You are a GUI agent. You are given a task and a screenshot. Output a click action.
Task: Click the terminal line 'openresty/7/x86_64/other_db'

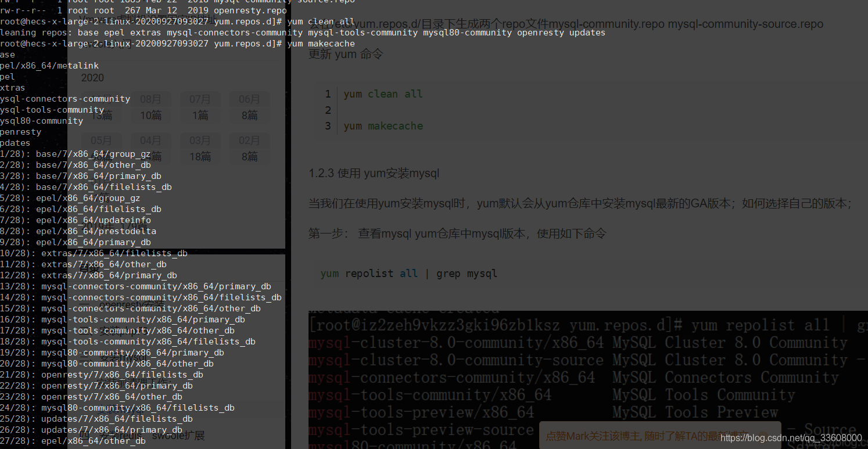pos(91,397)
